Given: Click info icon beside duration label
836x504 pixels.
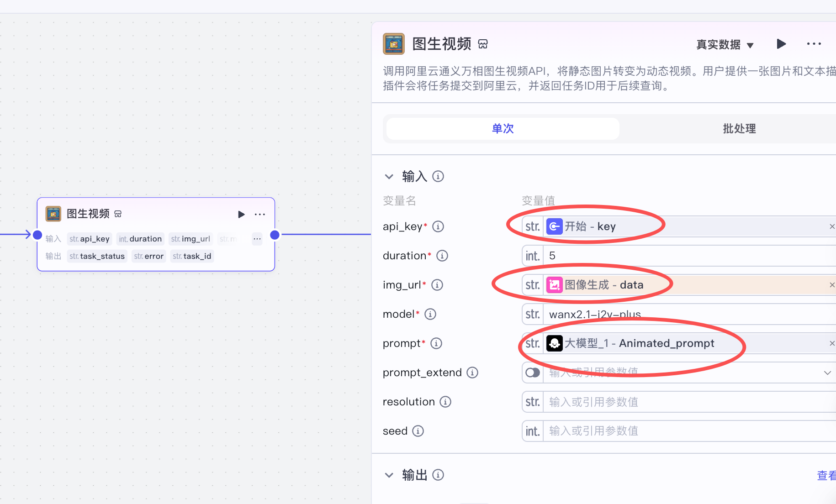Looking at the screenshot, I should tap(442, 256).
